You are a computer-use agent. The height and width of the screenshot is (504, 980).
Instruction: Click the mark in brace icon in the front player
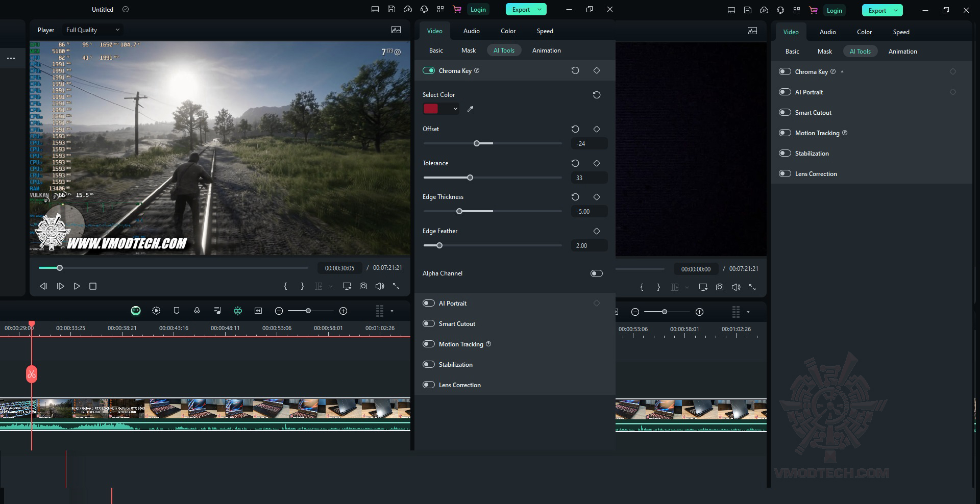coord(286,286)
